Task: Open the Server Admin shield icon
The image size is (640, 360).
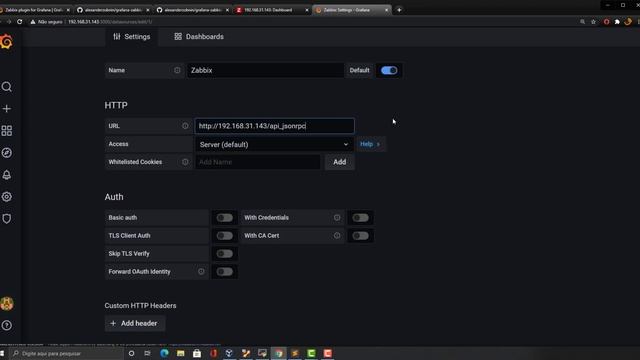Action: click(7, 219)
